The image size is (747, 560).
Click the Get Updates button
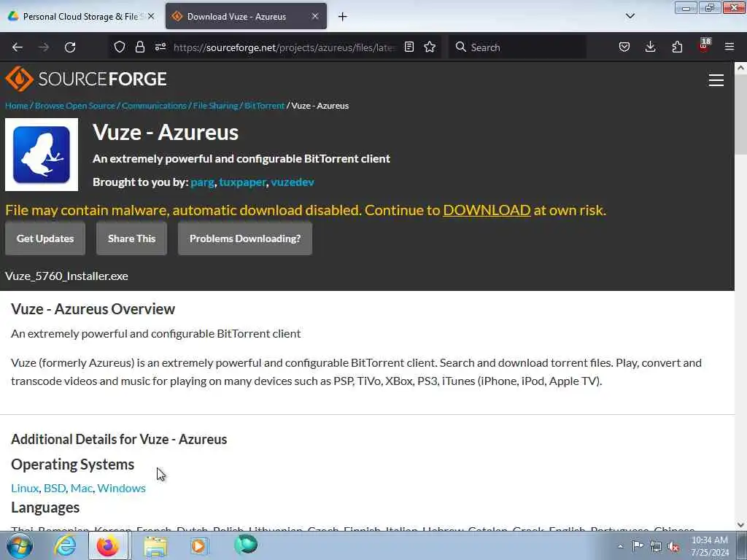tap(45, 238)
